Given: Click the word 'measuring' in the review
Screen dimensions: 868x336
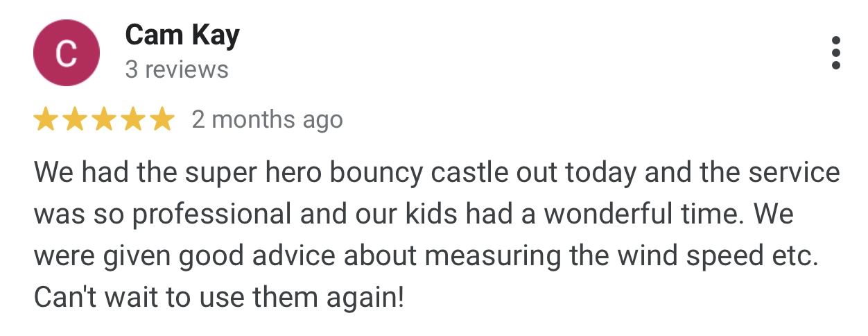Looking at the screenshot, I should [493, 257].
